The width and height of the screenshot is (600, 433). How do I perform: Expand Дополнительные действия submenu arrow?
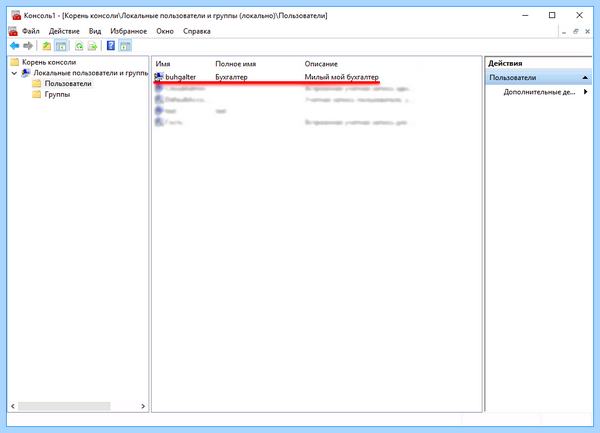(x=585, y=92)
